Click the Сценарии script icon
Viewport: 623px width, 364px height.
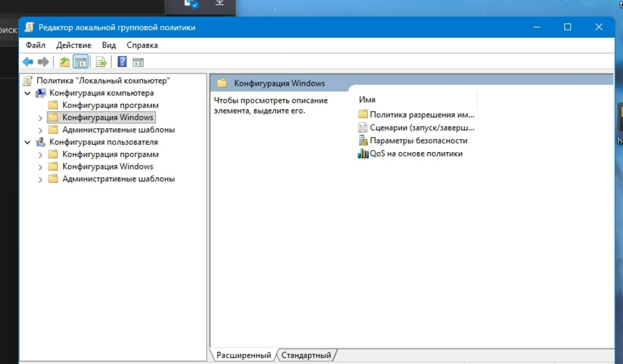[x=363, y=127]
